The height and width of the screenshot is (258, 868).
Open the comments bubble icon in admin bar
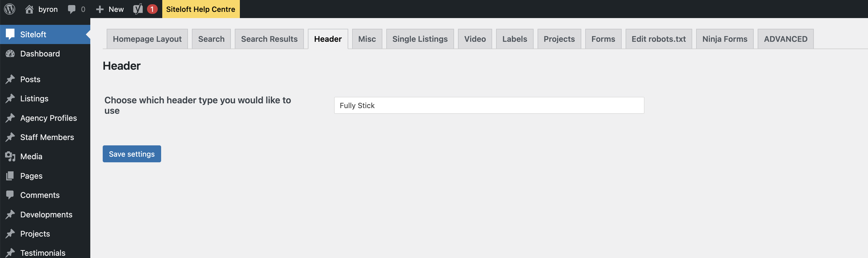[71, 9]
